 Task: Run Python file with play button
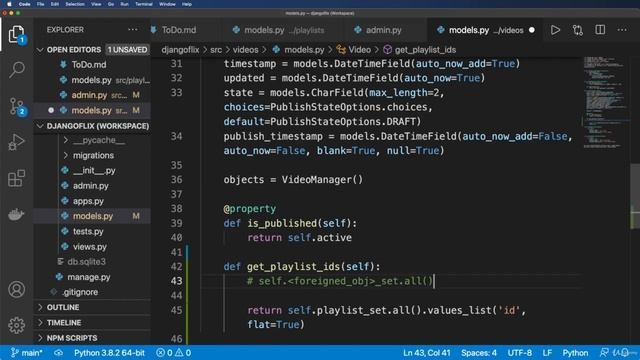(555, 30)
